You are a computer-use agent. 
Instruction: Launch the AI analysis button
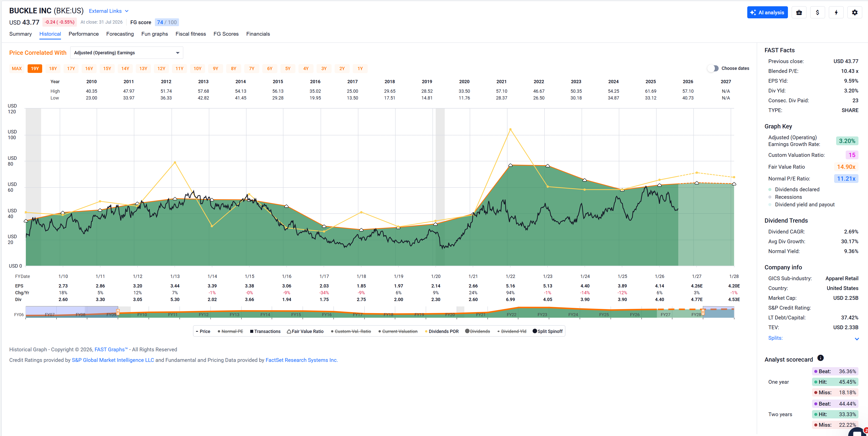(767, 13)
